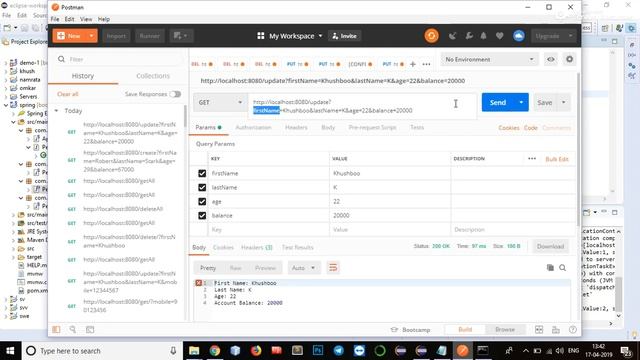The height and width of the screenshot is (360, 640).
Task: Copy the response body to clipboard
Action: pos(550,268)
